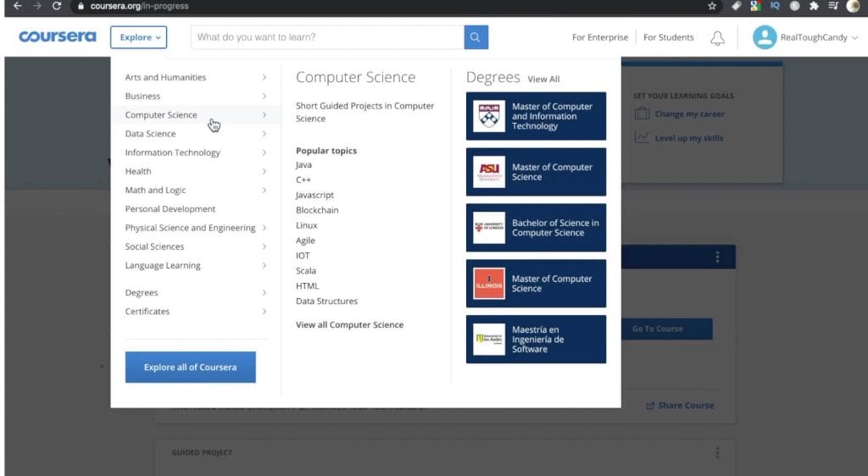The image size is (868, 476).
Task: Click View All next to Degrees
Action: coord(543,79)
